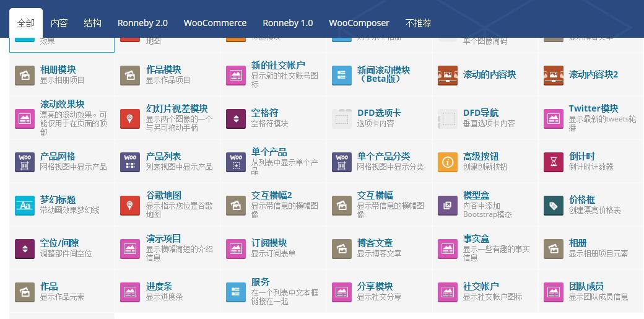Click the 幻灯片视差模块 red pin icon
644x319 pixels.
(x=130, y=119)
